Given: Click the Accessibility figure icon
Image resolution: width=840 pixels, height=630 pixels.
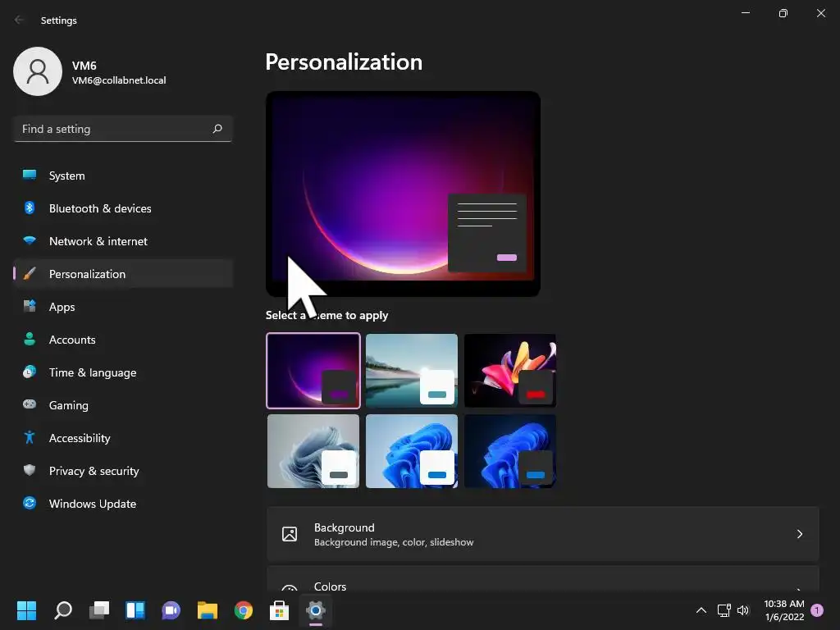Looking at the screenshot, I should [x=30, y=438].
